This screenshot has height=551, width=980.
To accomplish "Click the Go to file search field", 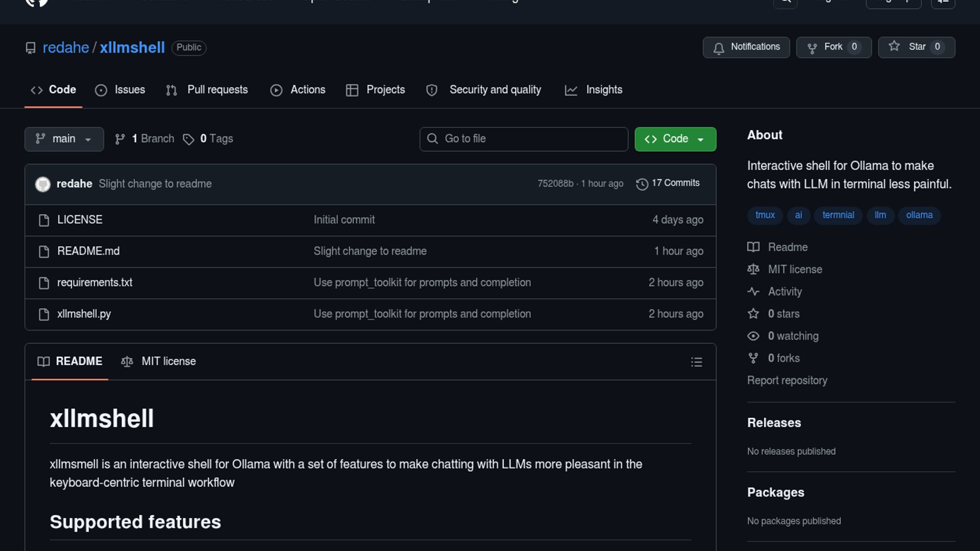I will 524,139.
